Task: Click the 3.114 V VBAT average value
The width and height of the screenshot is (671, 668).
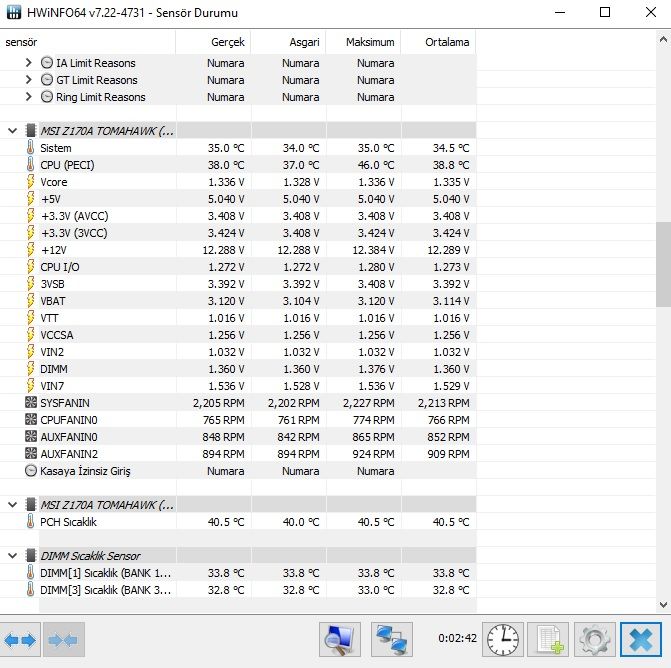Action: 451,301
